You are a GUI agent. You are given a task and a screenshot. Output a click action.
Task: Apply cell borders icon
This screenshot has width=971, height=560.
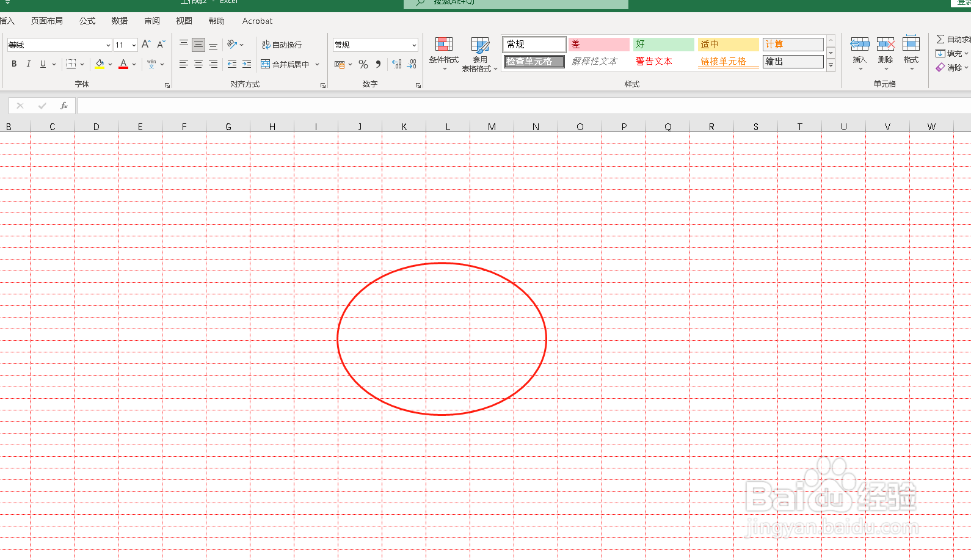[71, 64]
